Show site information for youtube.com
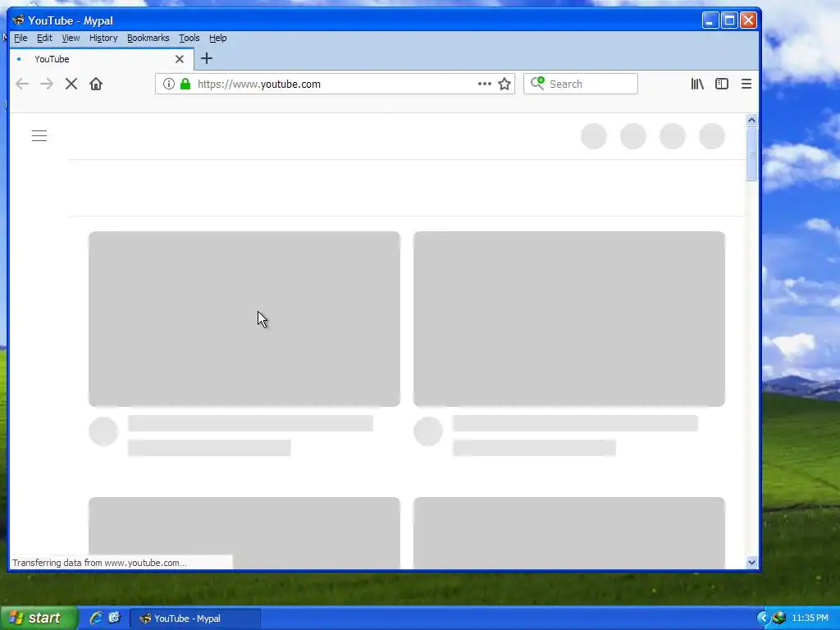Image resolution: width=840 pixels, height=630 pixels. (x=169, y=84)
